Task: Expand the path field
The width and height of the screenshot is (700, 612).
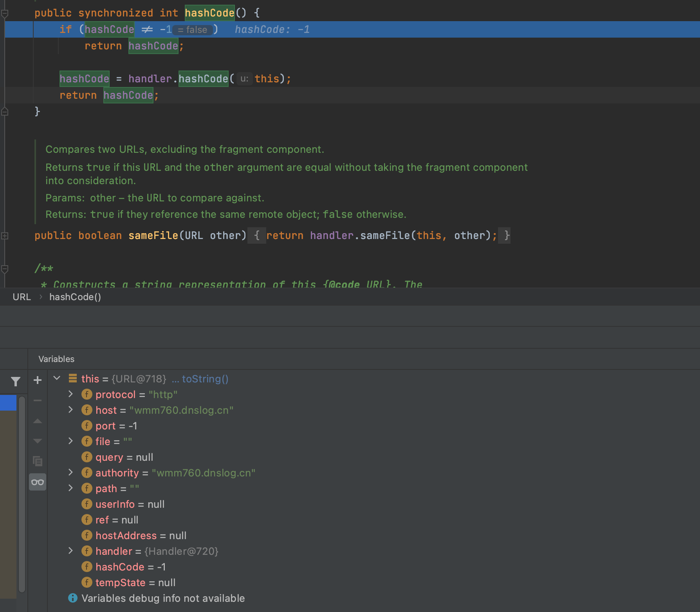Action: (x=70, y=488)
